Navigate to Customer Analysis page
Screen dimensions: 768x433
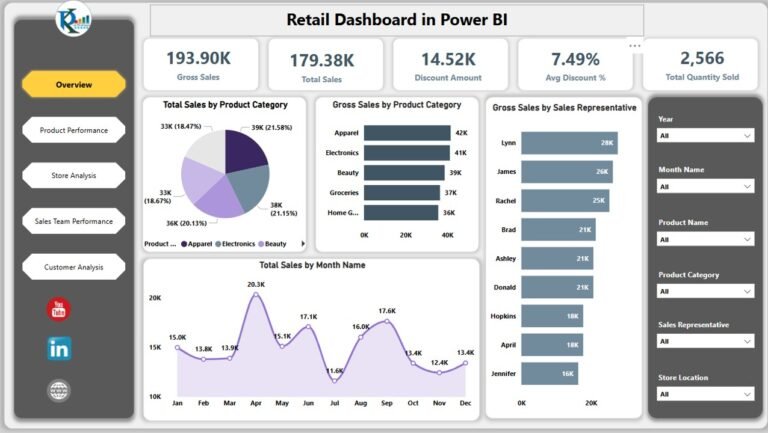(x=74, y=267)
